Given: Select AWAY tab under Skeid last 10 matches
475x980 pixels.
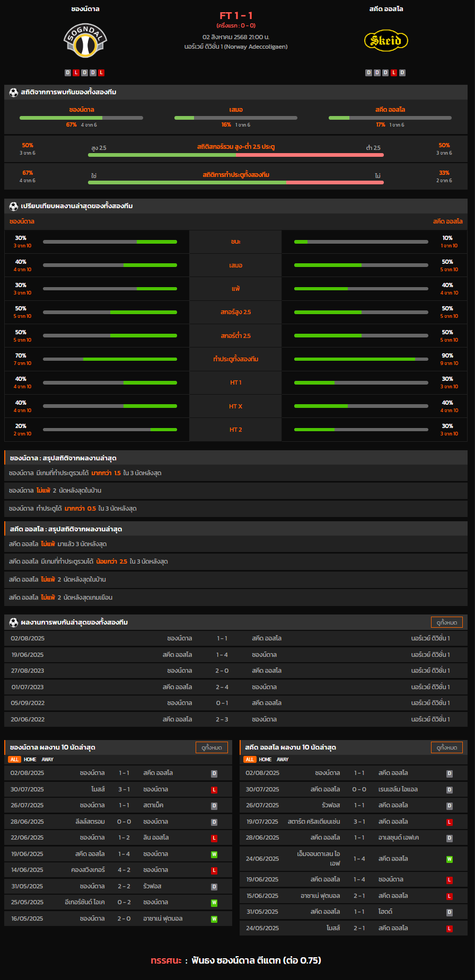Looking at the screenshot, I should tap(283, 760).
